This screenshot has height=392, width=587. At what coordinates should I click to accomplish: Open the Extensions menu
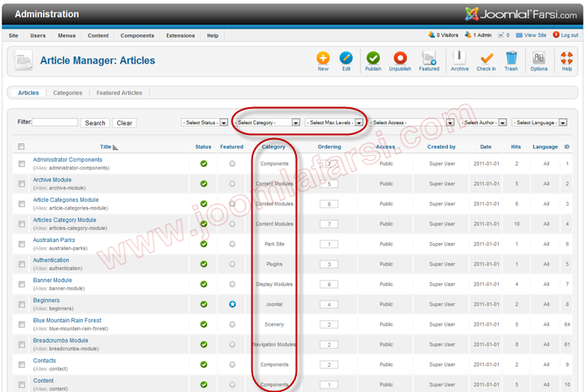pos(180,35)
